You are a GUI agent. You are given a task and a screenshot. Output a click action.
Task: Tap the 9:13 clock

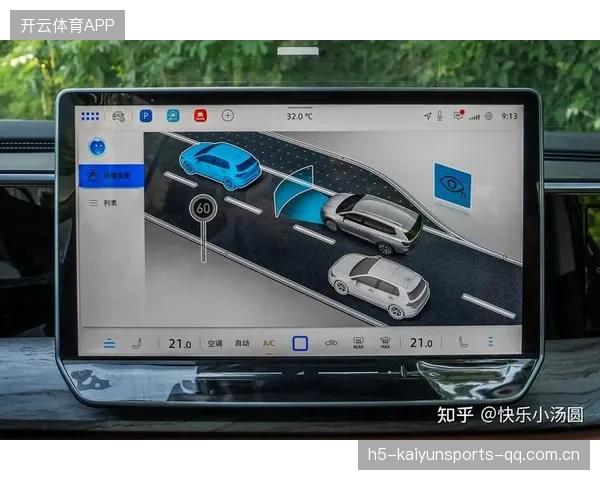tap(509, 116)
